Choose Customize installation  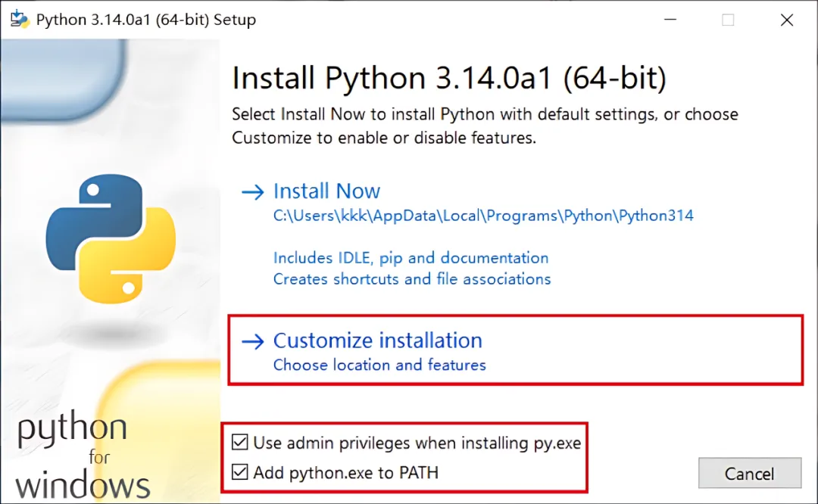[378, 341]
